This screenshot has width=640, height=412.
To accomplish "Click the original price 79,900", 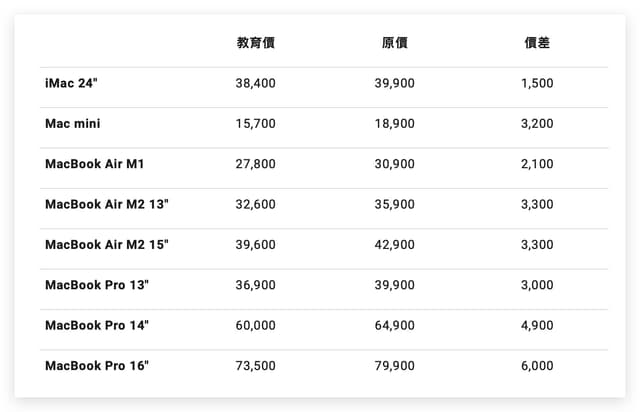I will pos(395,366).
